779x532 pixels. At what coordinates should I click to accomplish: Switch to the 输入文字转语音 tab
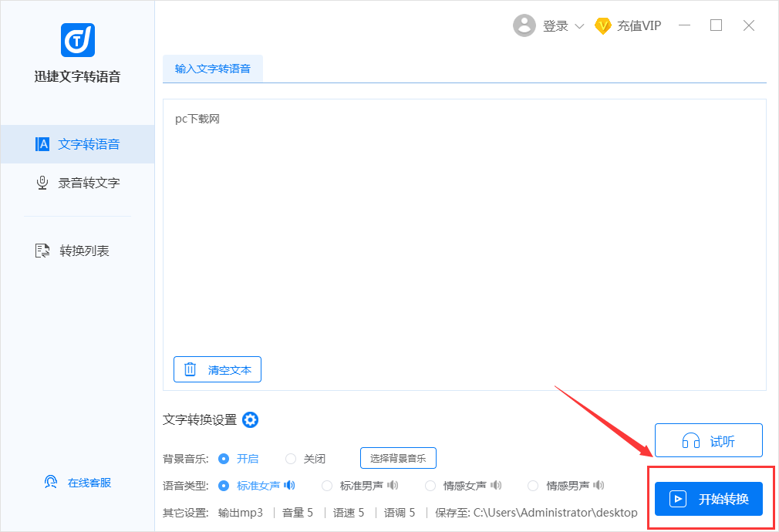coord(213,69)
